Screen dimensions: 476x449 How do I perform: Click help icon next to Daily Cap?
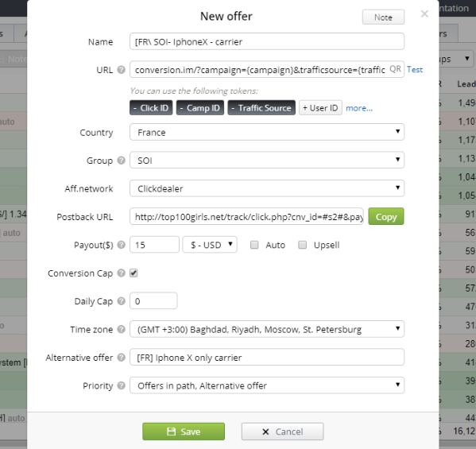(x=121, y=301)
